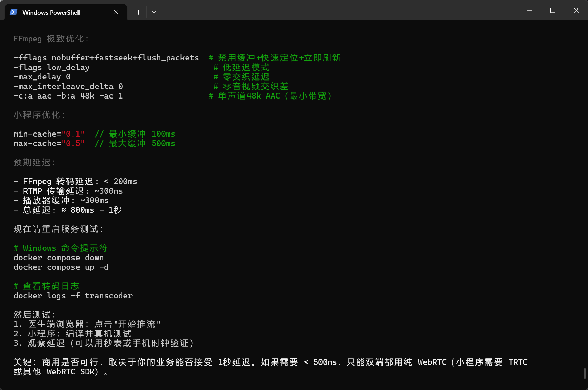This screenshot has height=390, width=588.
Task: Click the comment '# 低延迟模式'
Action: (x=241, y=67)
